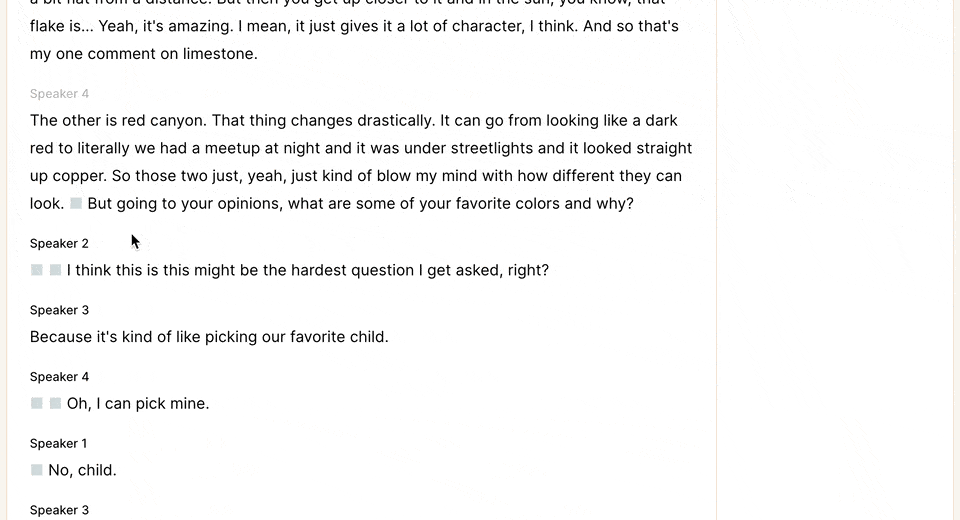
Task: Click the bottom Speaker 3 label below "No, child."
Action: point(59,511)
